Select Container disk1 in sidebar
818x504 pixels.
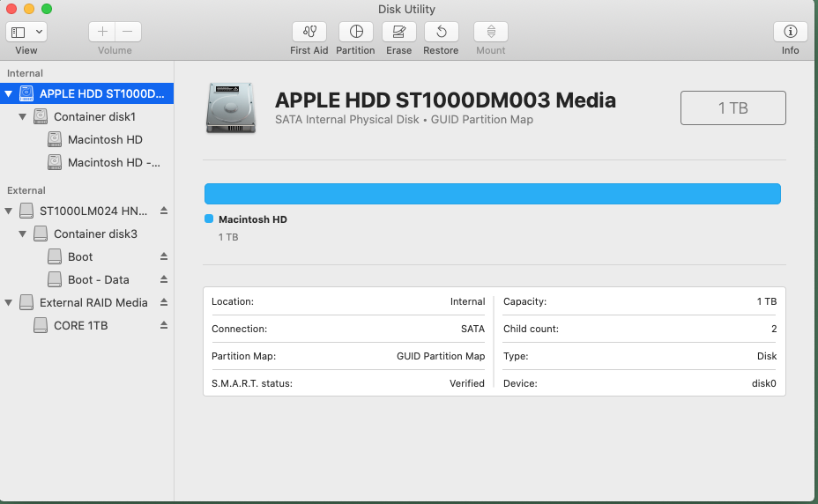pyautogui.click(x=86, y=116)
